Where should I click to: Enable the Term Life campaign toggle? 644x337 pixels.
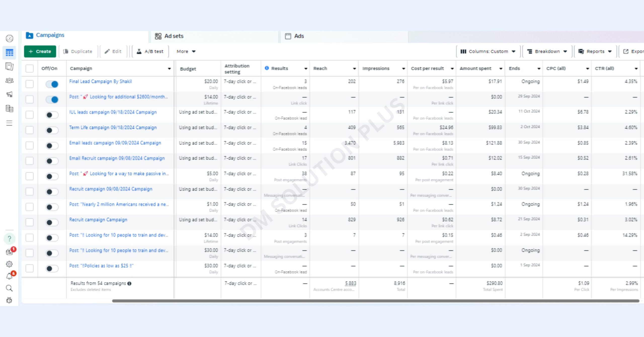pos(52,130)
